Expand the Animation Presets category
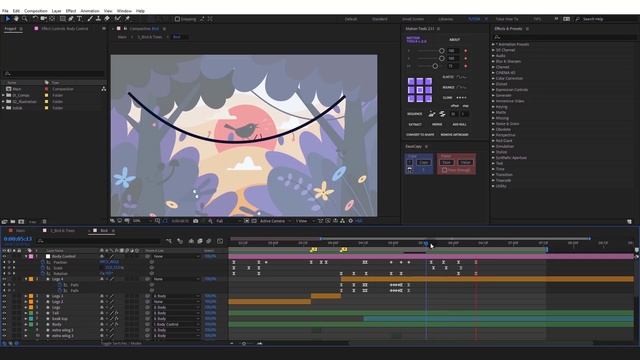 click(493, 44)
